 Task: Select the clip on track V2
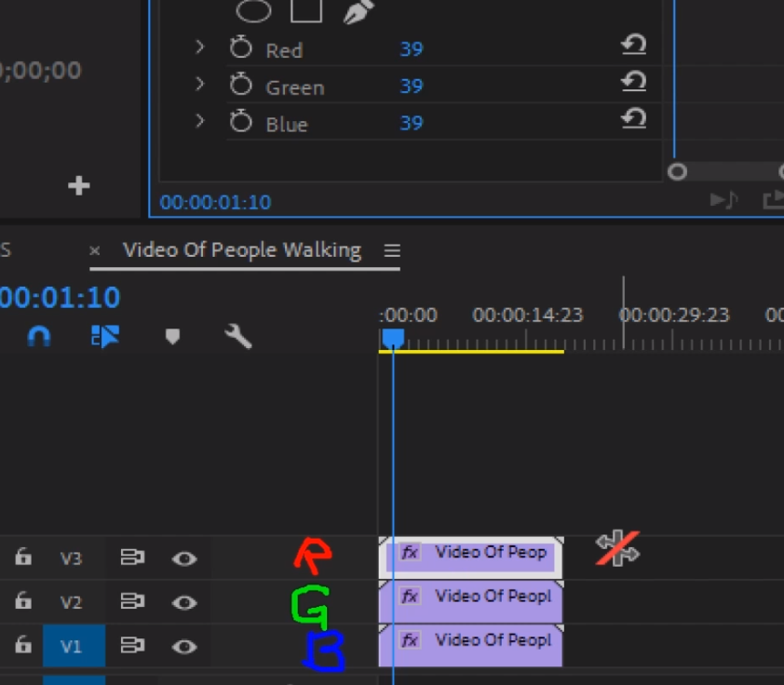(471, 601)
